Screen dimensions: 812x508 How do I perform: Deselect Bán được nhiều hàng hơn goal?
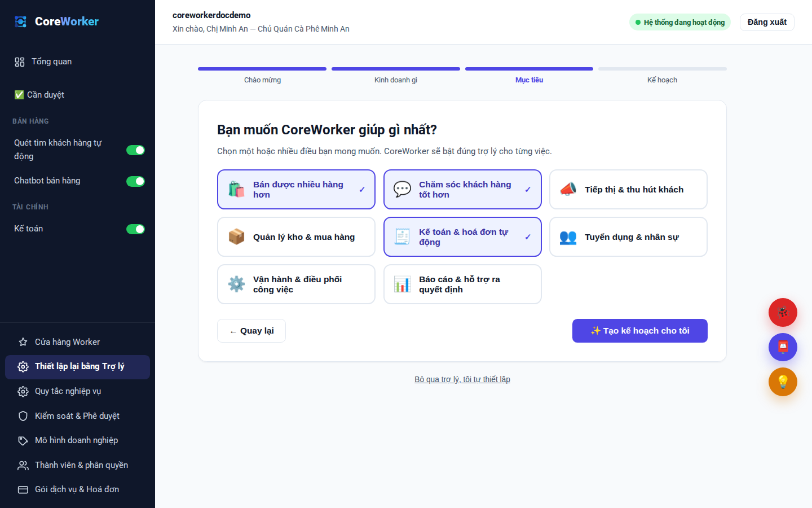(x=296, y=190)
